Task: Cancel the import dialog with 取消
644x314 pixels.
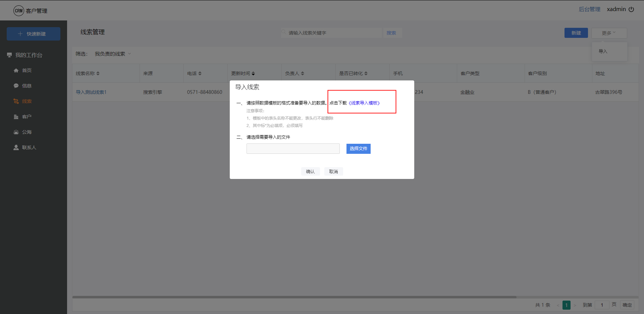Action: 333,172
